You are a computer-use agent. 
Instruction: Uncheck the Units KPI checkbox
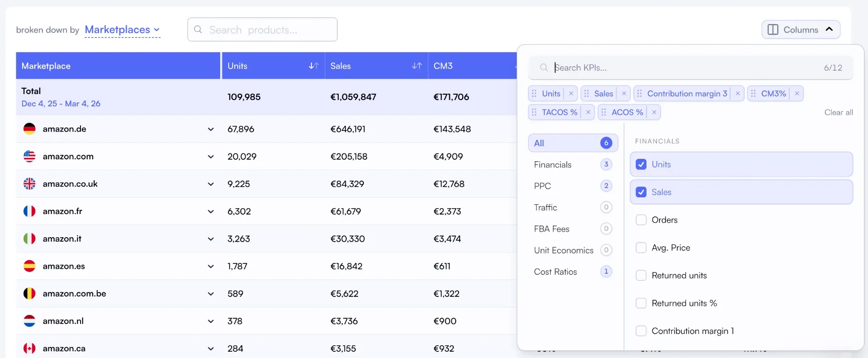click(641, 164)
